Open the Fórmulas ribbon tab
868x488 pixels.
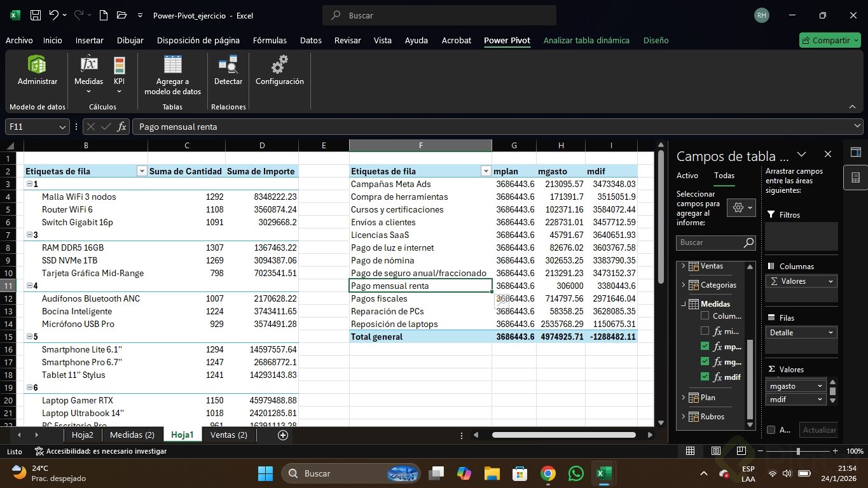pyautogui.click(x=270, y=40)
